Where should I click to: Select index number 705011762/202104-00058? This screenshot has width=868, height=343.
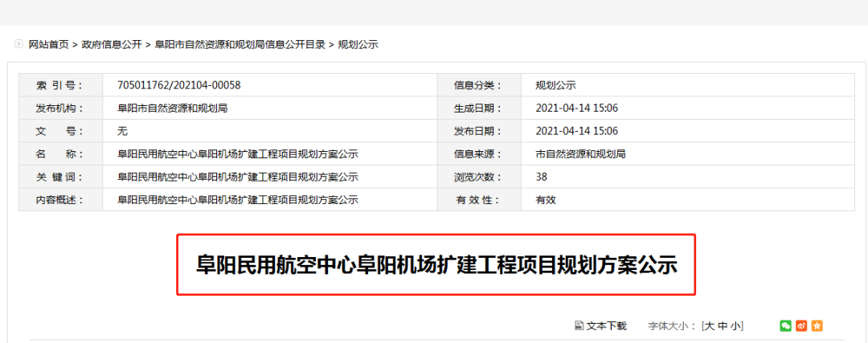(x=178, y=85)
